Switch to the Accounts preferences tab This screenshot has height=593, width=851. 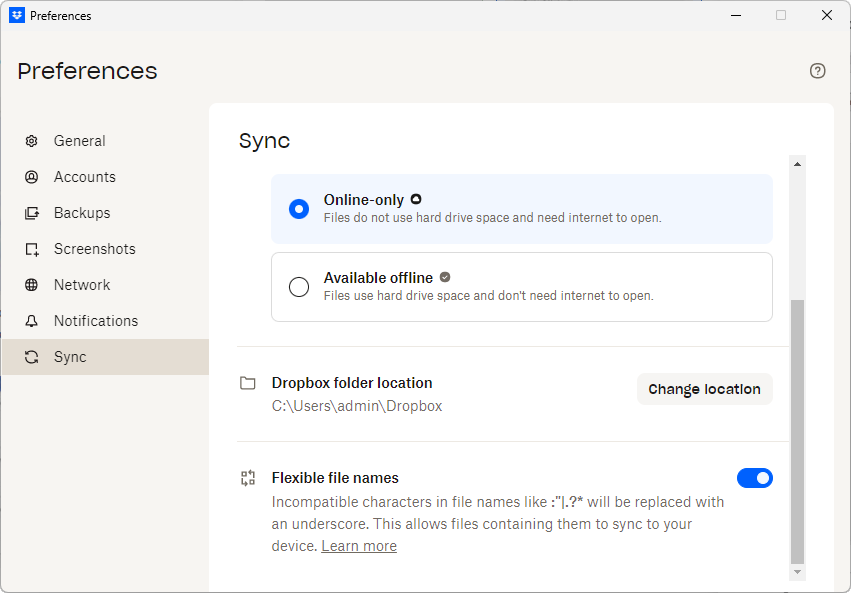pyautogui.click(x=85, y=177)
